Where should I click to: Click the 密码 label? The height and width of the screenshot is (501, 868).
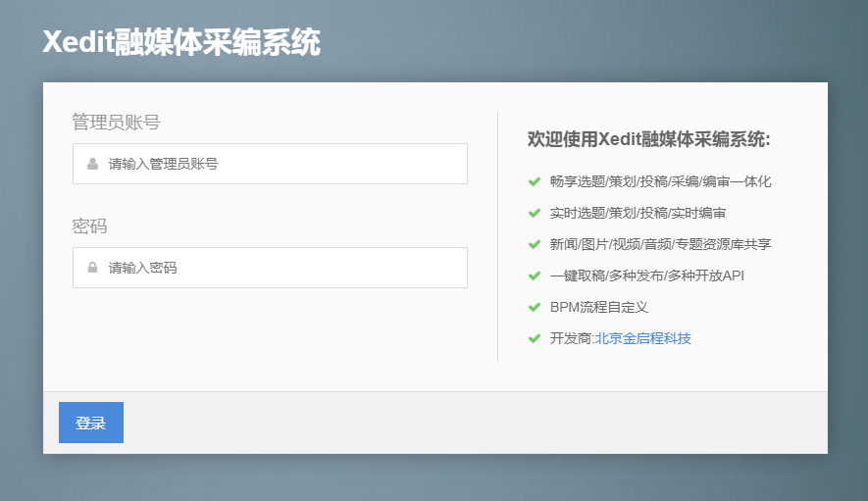89,225
